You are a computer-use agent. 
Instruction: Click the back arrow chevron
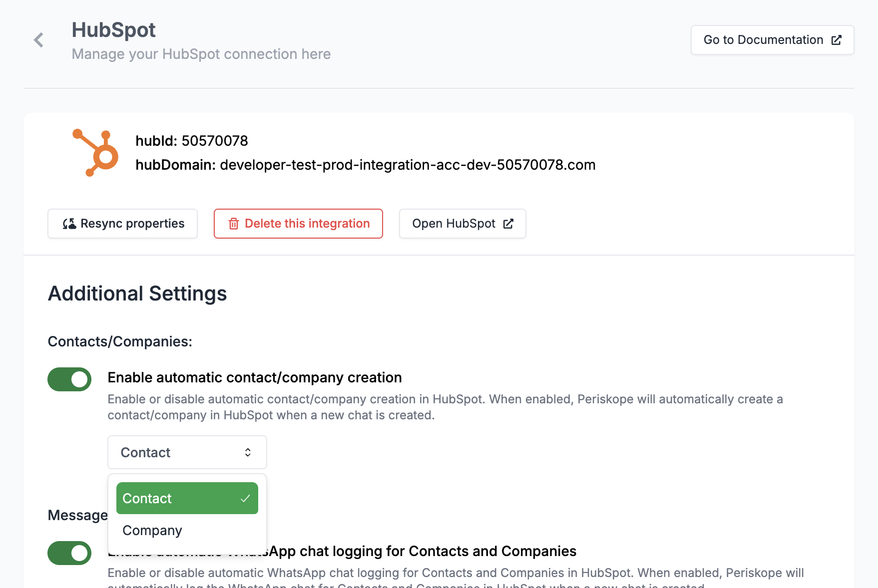tap(38, 40)
